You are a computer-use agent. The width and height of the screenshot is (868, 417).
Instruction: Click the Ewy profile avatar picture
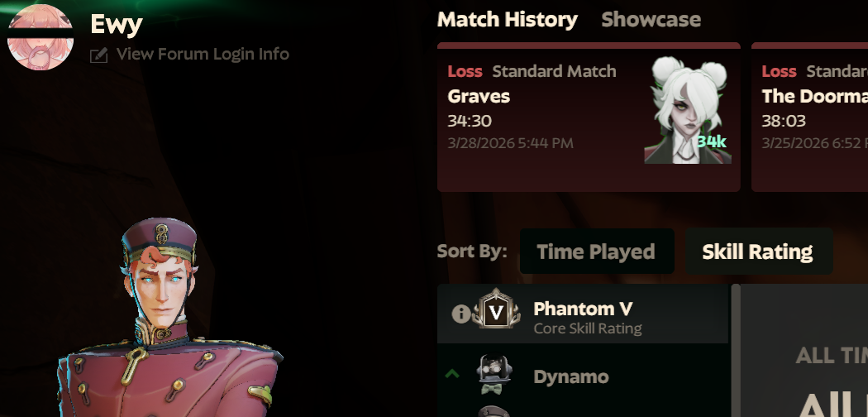(x=41, y=37)
